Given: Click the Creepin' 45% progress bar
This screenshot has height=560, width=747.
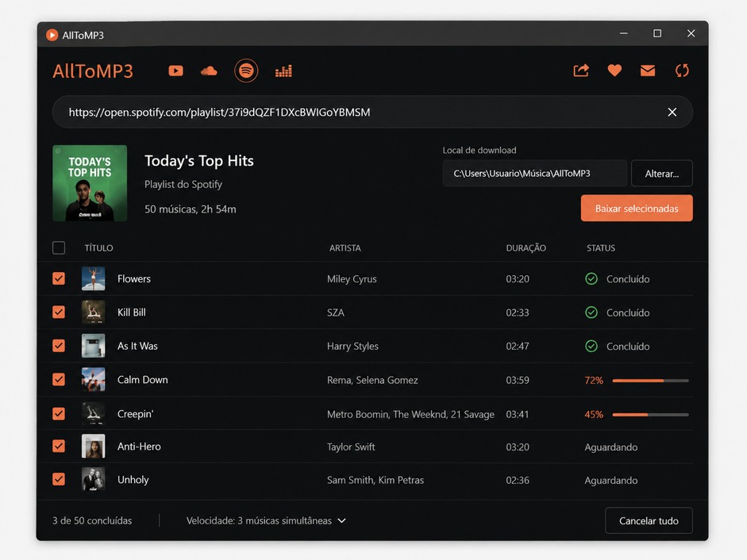Looking at the screenshot, I should pos(650,415).
